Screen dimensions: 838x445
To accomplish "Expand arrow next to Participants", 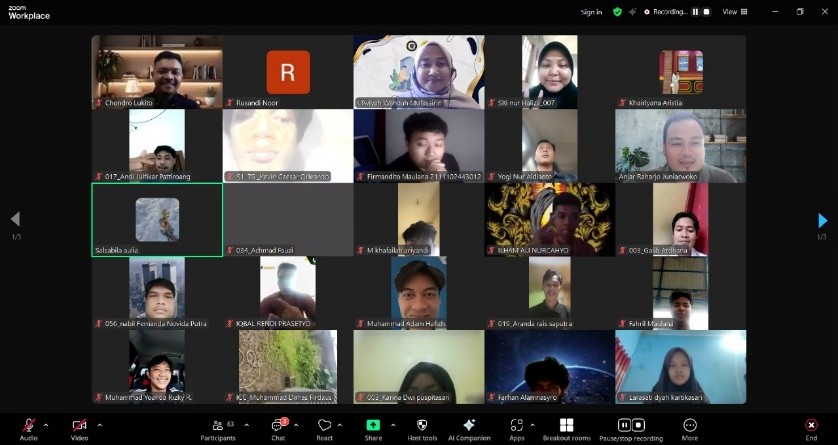I will [x=246, y=425].
